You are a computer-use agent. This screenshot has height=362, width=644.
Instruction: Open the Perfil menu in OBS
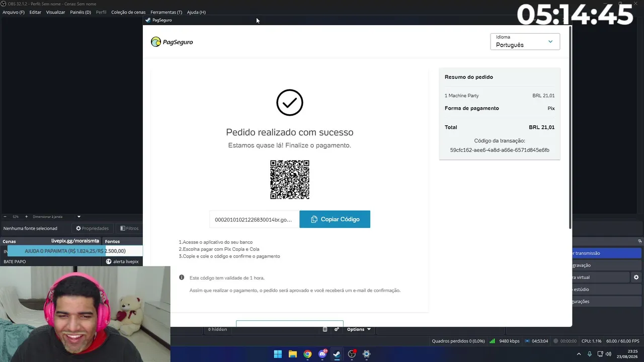click(x=101, y=12)
